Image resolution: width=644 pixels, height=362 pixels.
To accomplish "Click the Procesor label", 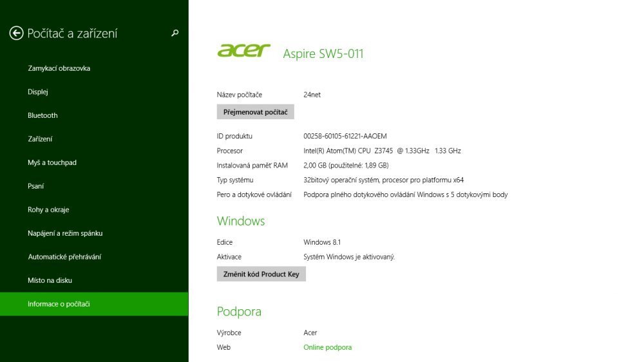I will tap(230, 151).
